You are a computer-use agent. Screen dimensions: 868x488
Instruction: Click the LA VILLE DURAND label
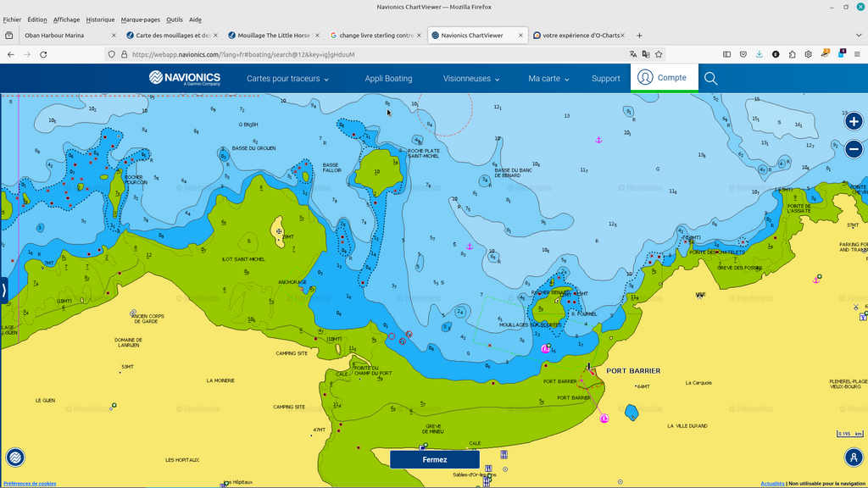[x=687, y=426]
